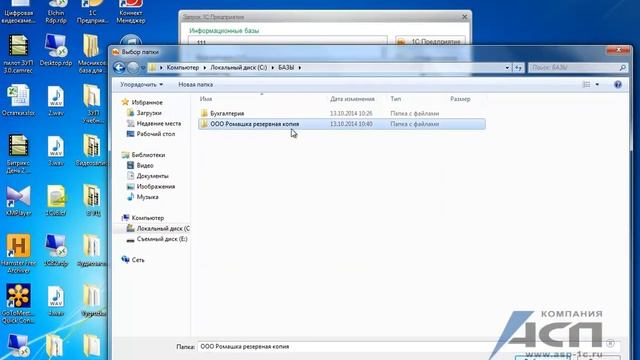Open the address bar history dropdown
This screenshot has width=640, height=360.
click(x=507, y=68)
